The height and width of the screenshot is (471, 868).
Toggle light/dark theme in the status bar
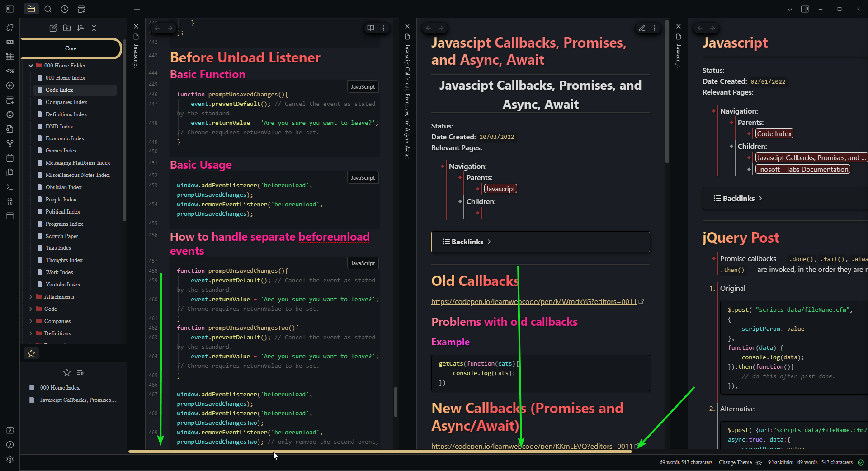759,462
